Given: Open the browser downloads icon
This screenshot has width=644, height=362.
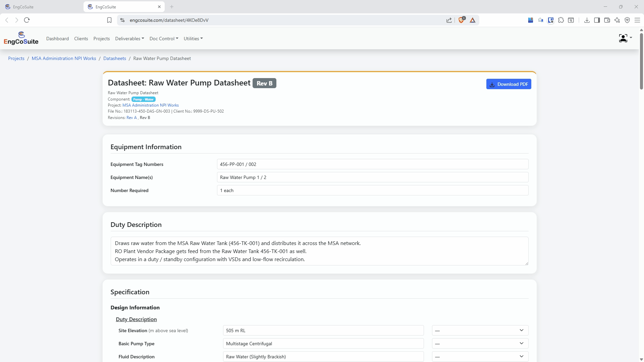Looking at the screenshot, I should (x=587, y=20).
